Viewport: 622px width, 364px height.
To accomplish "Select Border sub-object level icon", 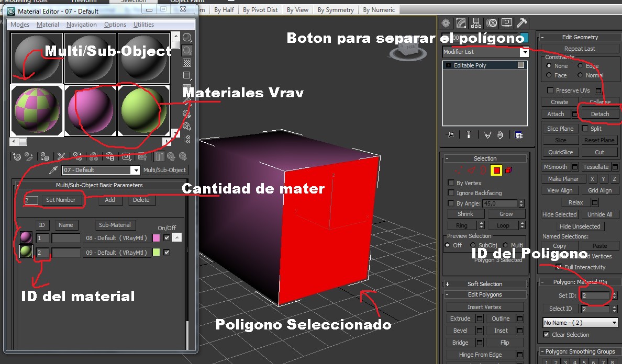I will [483, 170].
